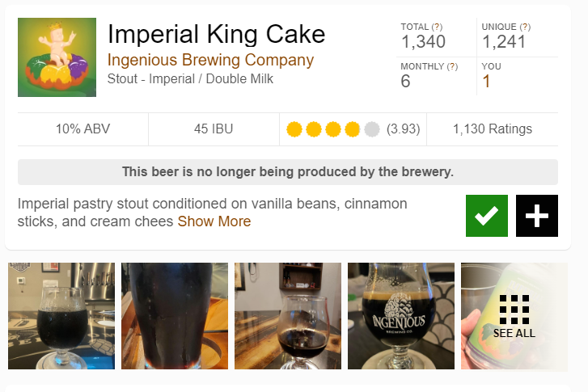The width and height of the screenshot is (588, 392).
Task: Click the Stout - Imperial / Double Milk style
Action: pyautogui.click(x=190, y=79)
